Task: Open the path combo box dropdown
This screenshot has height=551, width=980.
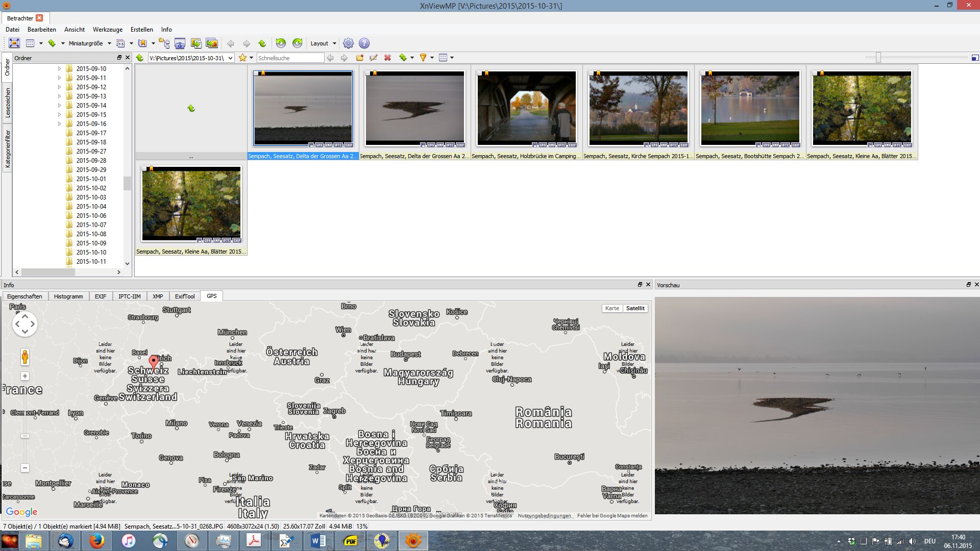Action: tap(230, 58)
